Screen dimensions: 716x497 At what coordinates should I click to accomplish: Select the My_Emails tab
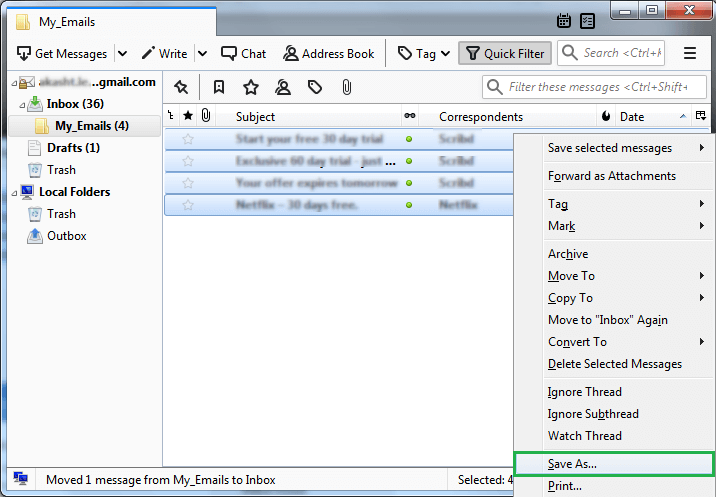click(112, 21)
